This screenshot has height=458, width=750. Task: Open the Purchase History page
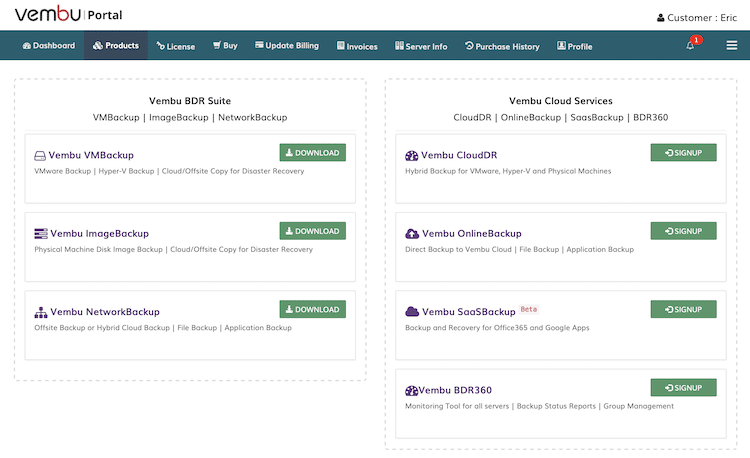click(502, 46)
